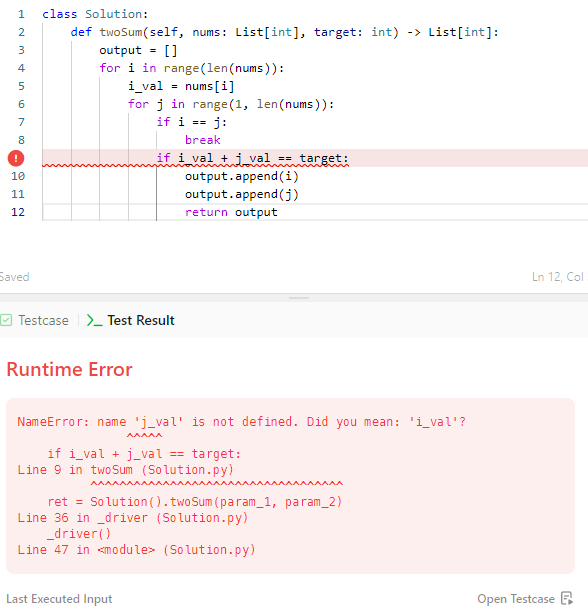Image resolution: width=588 pixels, height=607 pixels.
Task: Click the Saved status label
Action: tap(14, 277)
